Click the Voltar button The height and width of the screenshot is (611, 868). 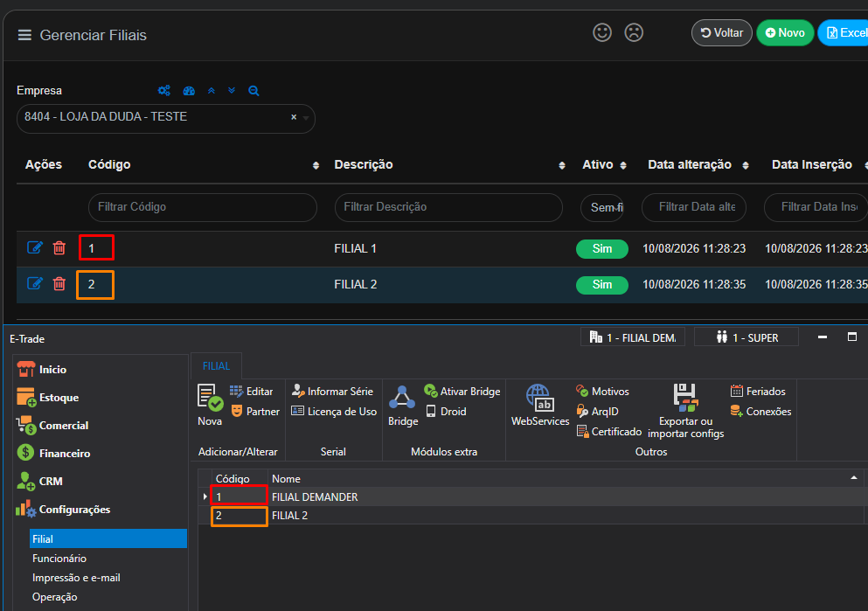tap(722, 32)
